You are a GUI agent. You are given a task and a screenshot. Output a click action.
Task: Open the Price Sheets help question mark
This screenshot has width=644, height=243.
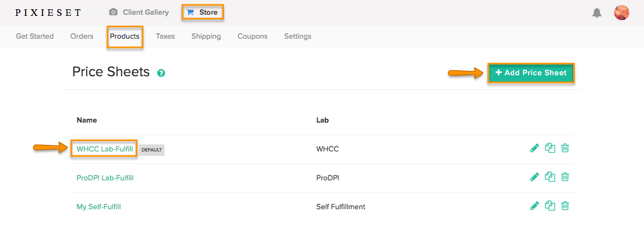click(x=161, y=73)
